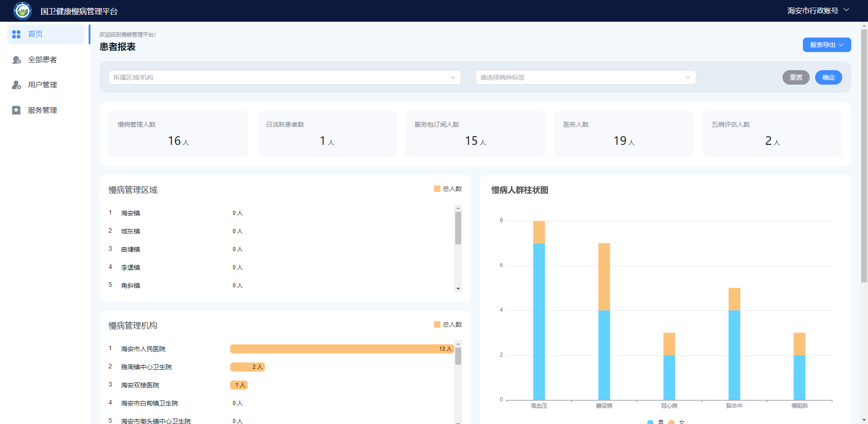Click the 李堡镇 row

pyautogui.click(x=280, y=267)
